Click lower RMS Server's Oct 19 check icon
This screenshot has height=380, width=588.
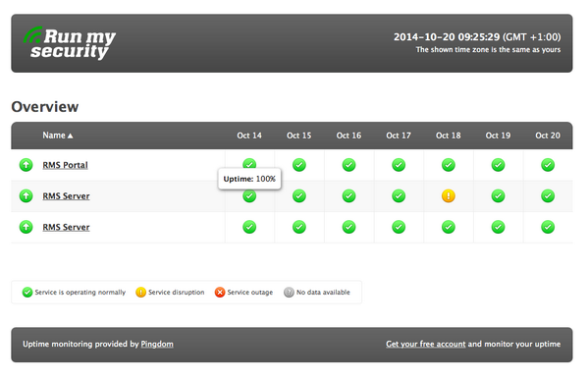click(x=498, y=227)
